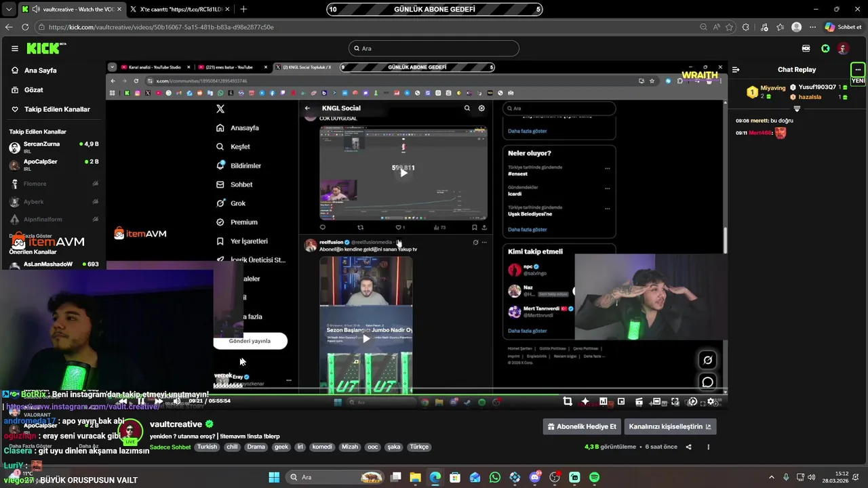This screenshot has width=868, height=488.
Task: Click the green KICK logo
Action: tap(44, 48)
